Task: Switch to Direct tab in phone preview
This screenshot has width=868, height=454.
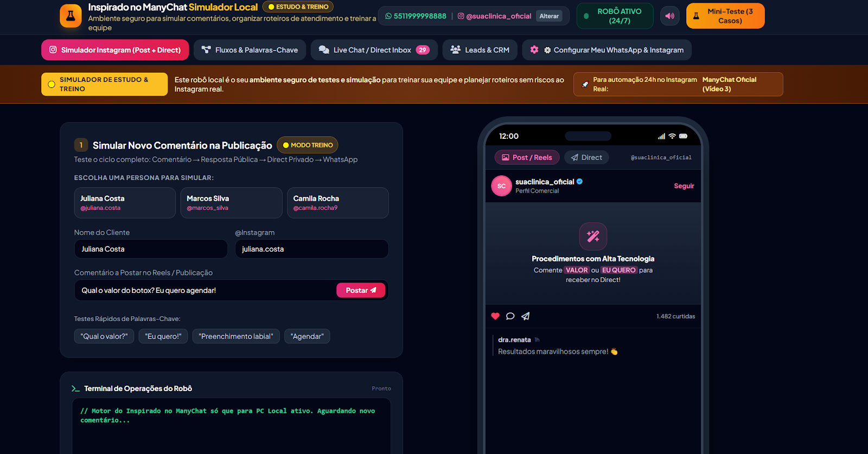Action: (586, 157)
